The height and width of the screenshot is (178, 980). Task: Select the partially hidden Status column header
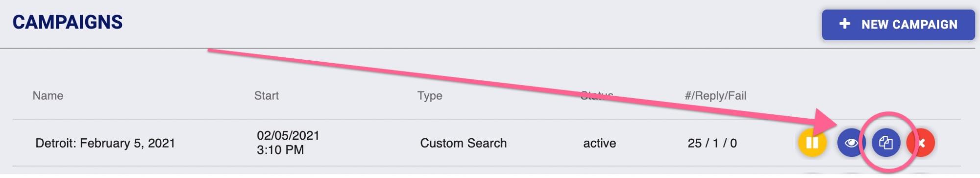[597, 95]
